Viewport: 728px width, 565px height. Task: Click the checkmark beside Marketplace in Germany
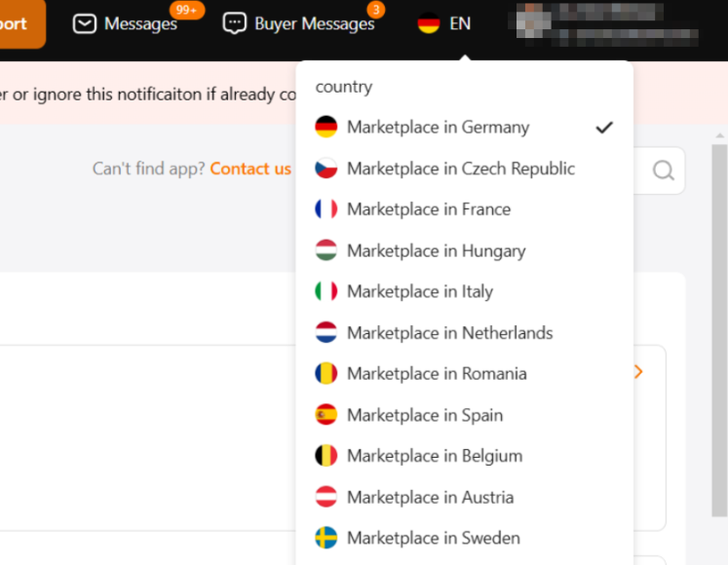[x=604, y=127]
